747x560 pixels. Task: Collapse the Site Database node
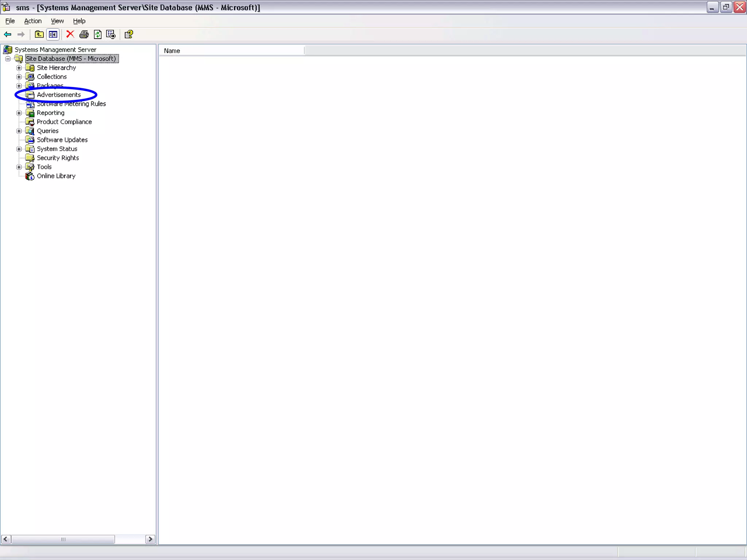(8, 59)
